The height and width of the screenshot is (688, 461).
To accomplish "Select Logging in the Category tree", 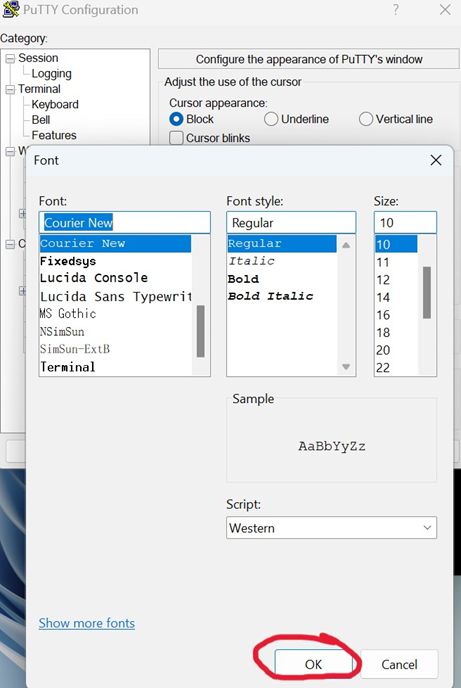I will tap(51, 74).
